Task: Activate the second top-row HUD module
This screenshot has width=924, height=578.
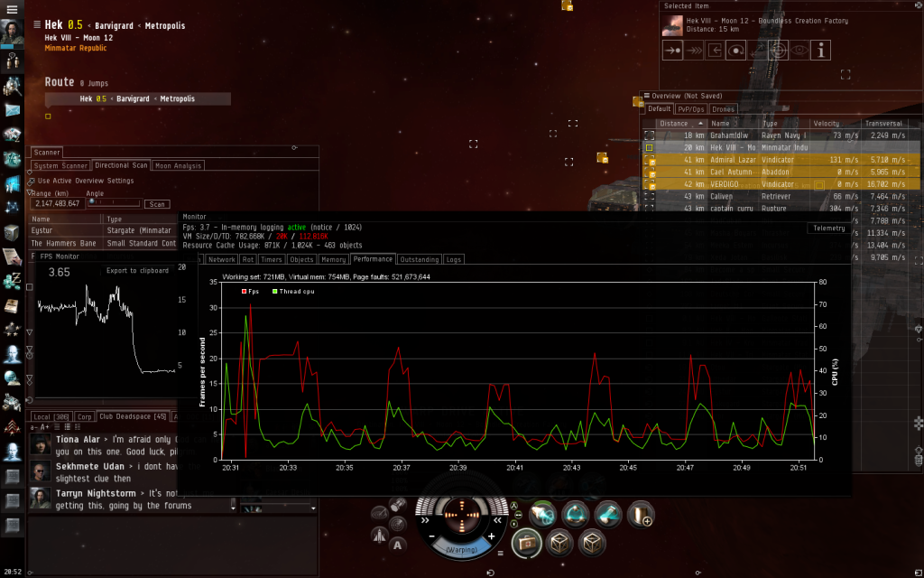Action: (575, 515)
